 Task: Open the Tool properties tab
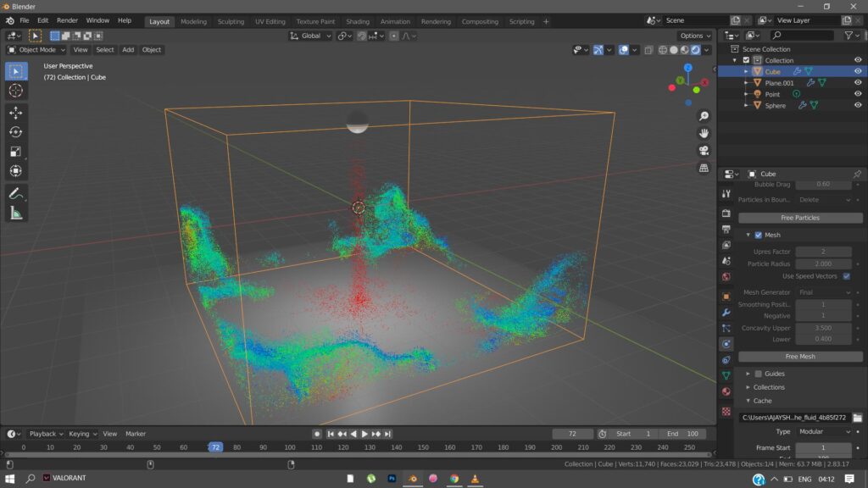point(726,194)
